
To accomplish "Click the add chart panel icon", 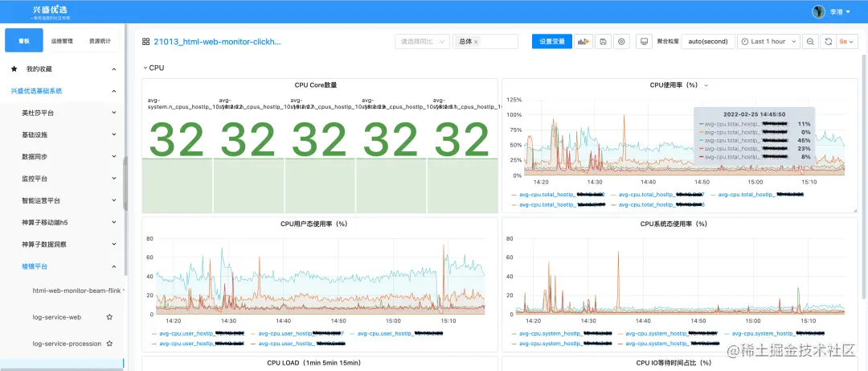I will [x=583, y=42].
